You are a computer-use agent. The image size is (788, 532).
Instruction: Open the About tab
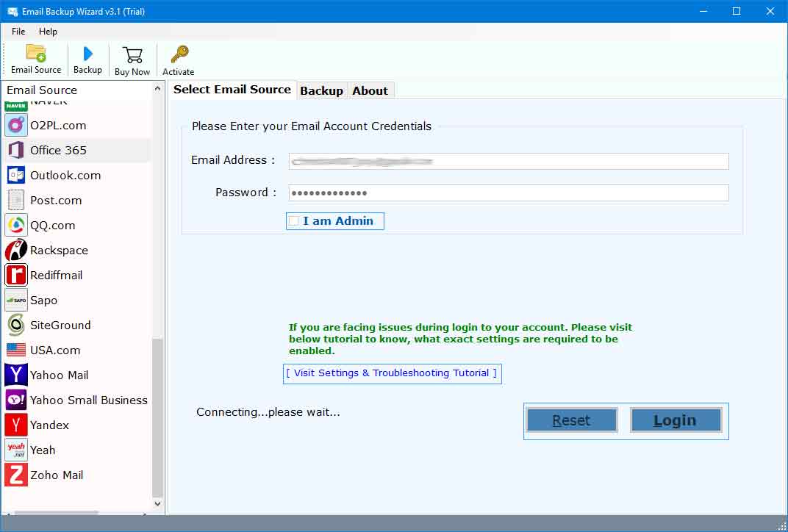[370, 90]
